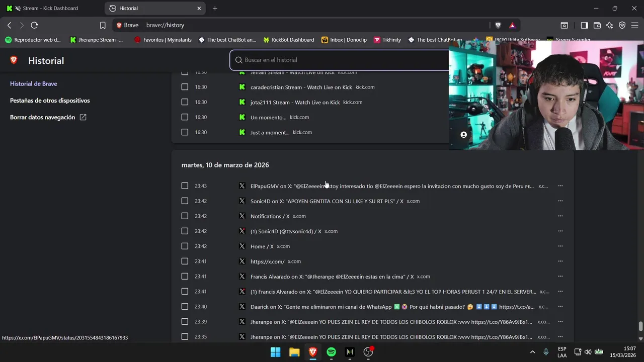Viewport: 644px width, 362px height.
Task: Check the ElPapuGMV on X entry checkbox
Action: pos(185,186)
